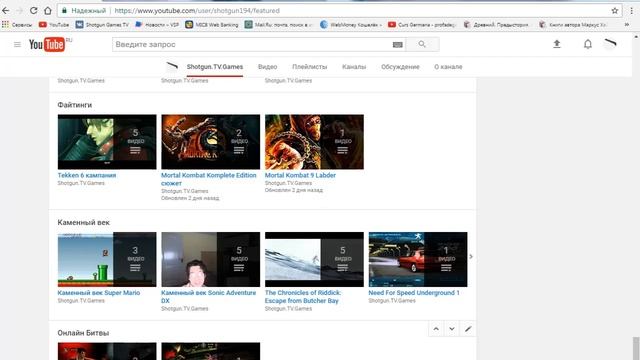
Task: Reload the page with the refresh icon
Action: [33, 11]
